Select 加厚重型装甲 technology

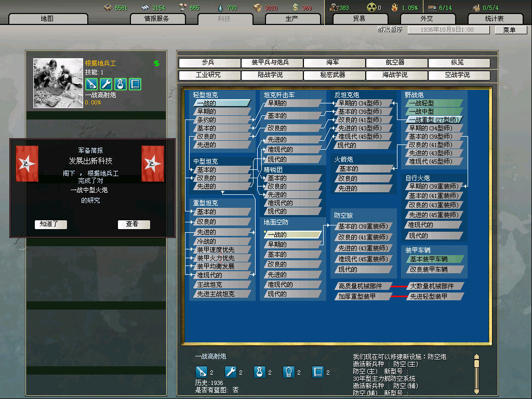point(363,296)
